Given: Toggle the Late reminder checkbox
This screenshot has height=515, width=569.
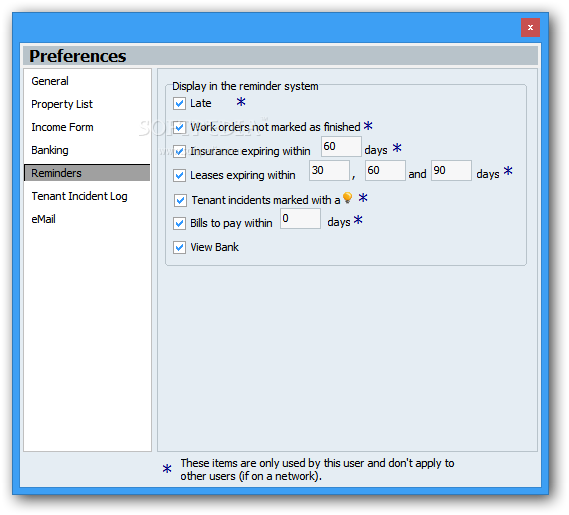Looking at the screenshot, I should [x=179, y=103].
